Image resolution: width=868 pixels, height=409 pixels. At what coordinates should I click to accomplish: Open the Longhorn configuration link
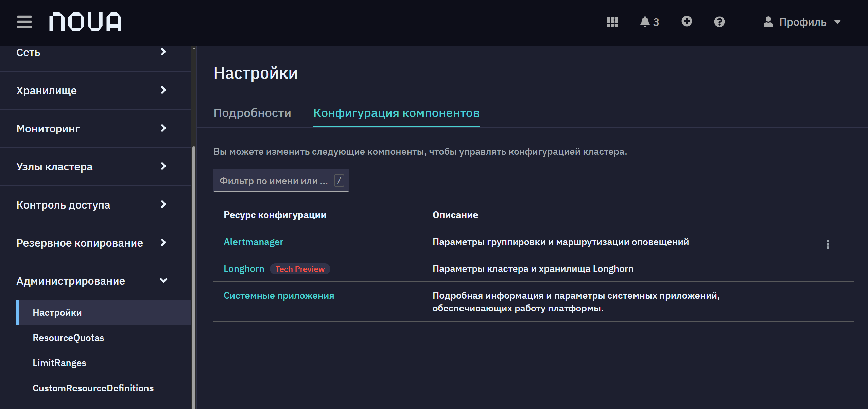(244, 268)
